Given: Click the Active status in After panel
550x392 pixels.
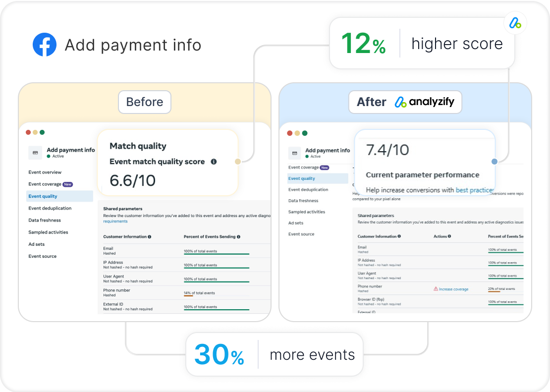Looking at the screenshot, I should click(313, 157).
